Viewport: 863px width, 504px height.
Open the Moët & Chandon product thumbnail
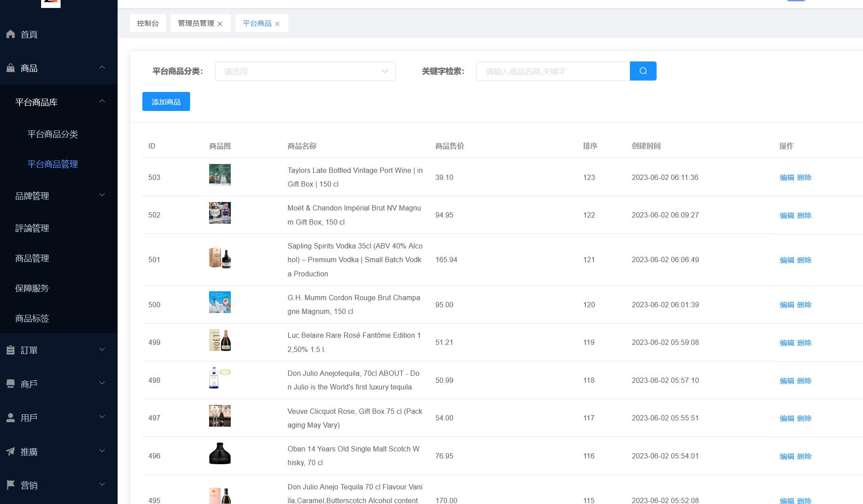click(220, 213)
